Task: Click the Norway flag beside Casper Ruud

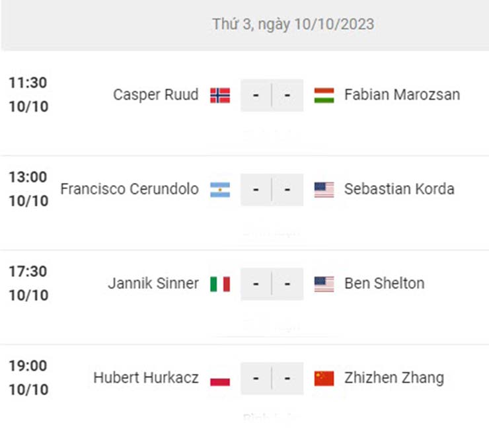Action: click(220, 95)
